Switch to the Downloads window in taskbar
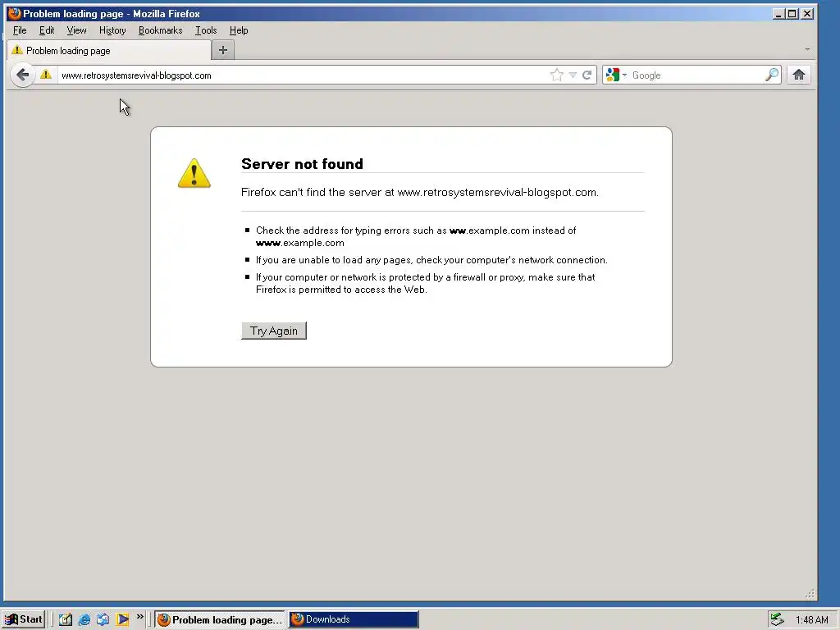This screenshot has height=630, width=840. (x=354, y=619)
